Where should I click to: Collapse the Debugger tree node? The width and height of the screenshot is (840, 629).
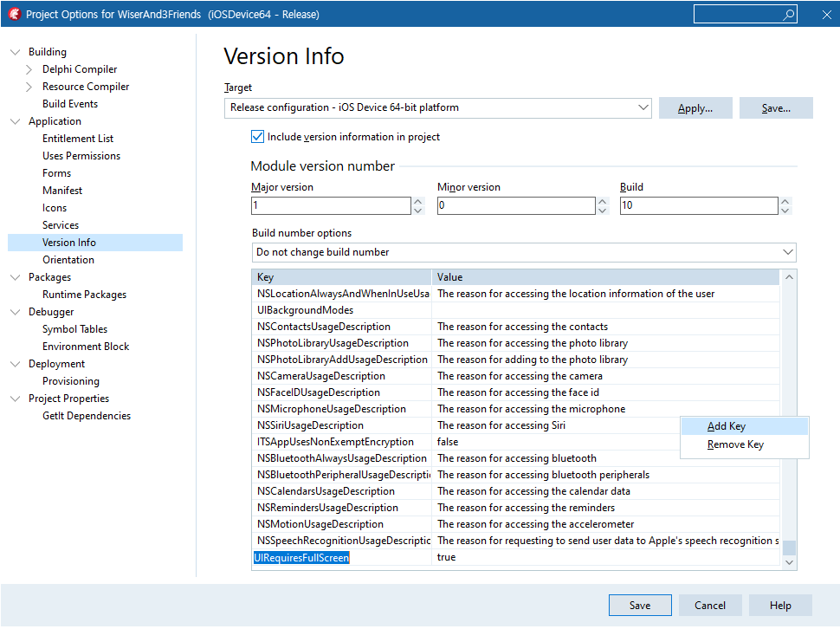tap(15, 312)
